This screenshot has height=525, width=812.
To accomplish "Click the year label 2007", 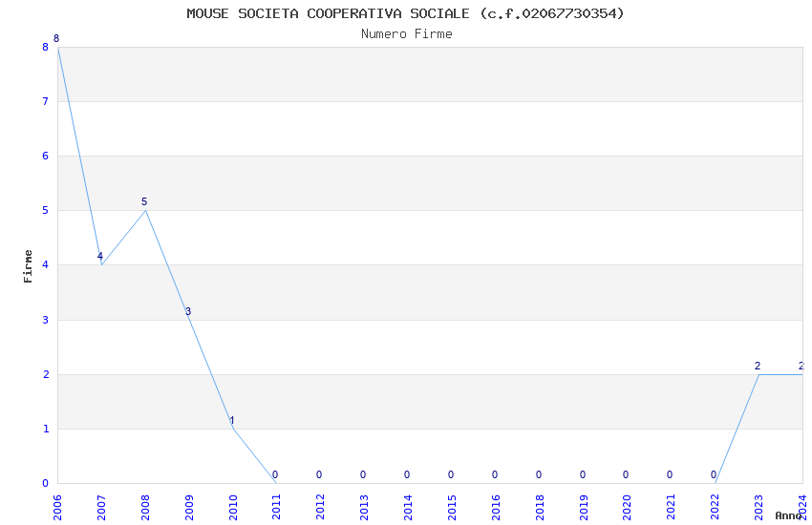I will [101, 507].
